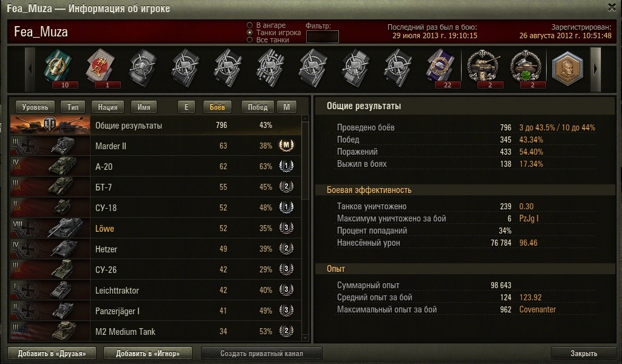Click the A-20 first class mastery badge
622x364 pixels.
pyautogui.click(x=286, y=166)
